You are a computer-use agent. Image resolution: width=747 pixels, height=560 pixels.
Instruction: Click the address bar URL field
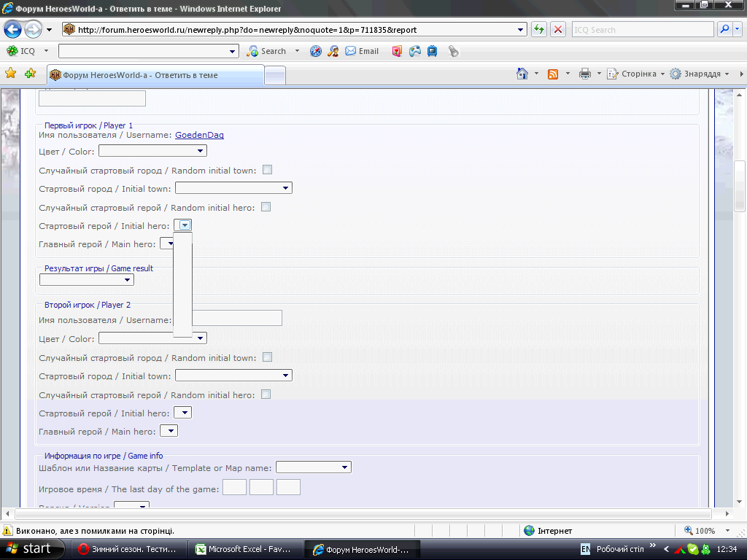tap(294, 29)
